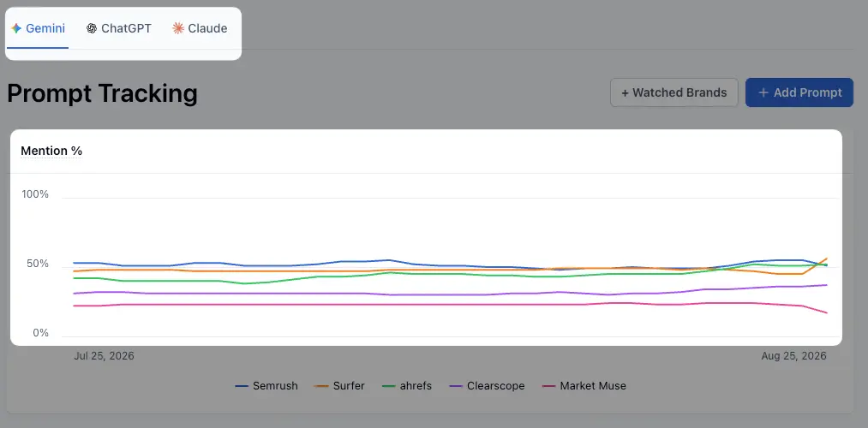Toggle Market Muse series in legend

tap(584, 386)
